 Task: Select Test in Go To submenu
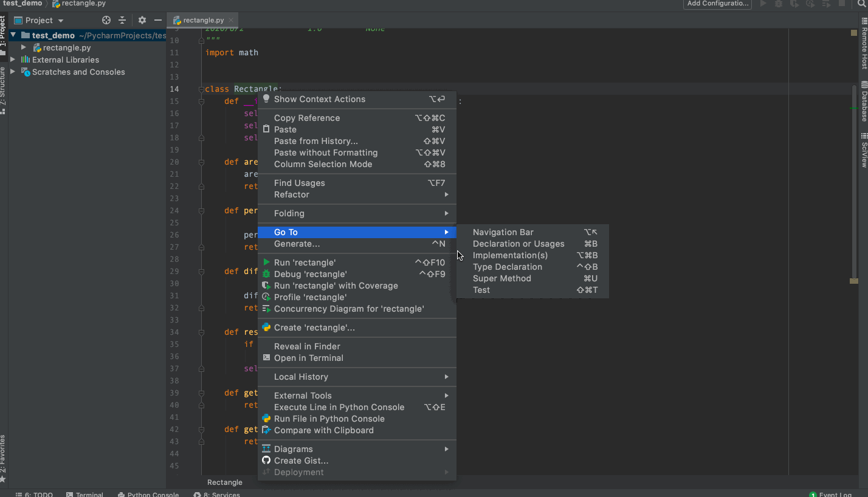pyautogui.click(x=532, y=290)
